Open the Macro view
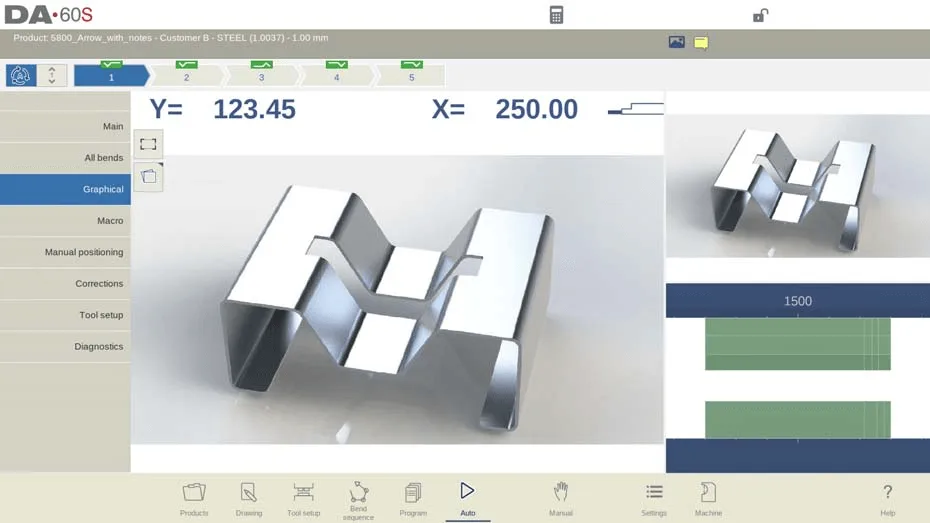930x523 pixels. [65, 221]
